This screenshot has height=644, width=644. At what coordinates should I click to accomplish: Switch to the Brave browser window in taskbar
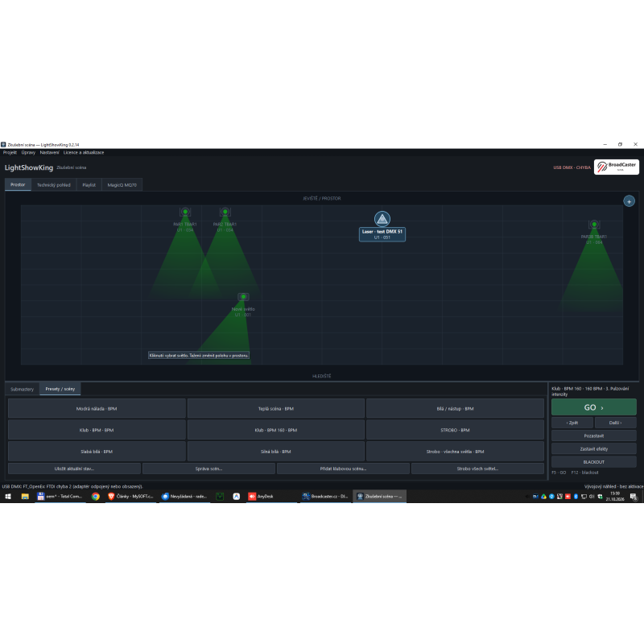click(130, 497)
